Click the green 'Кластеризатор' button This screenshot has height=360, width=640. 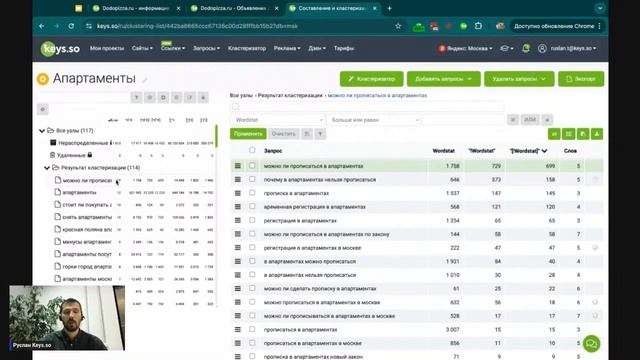[x=371, y=79]
